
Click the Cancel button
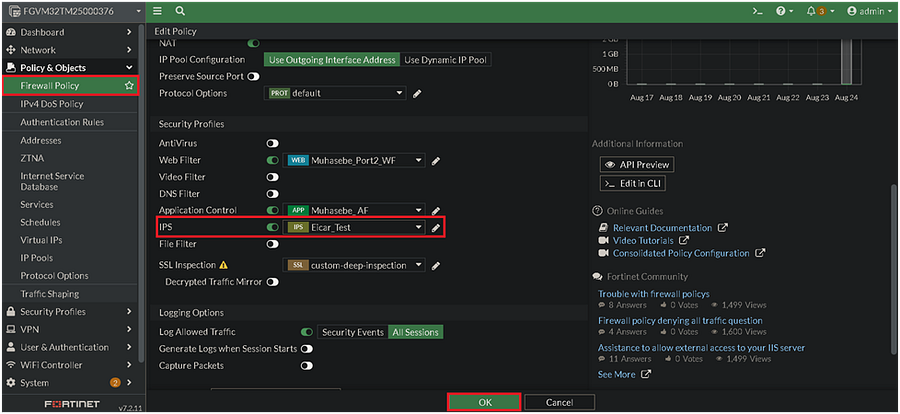pos(560,403)
